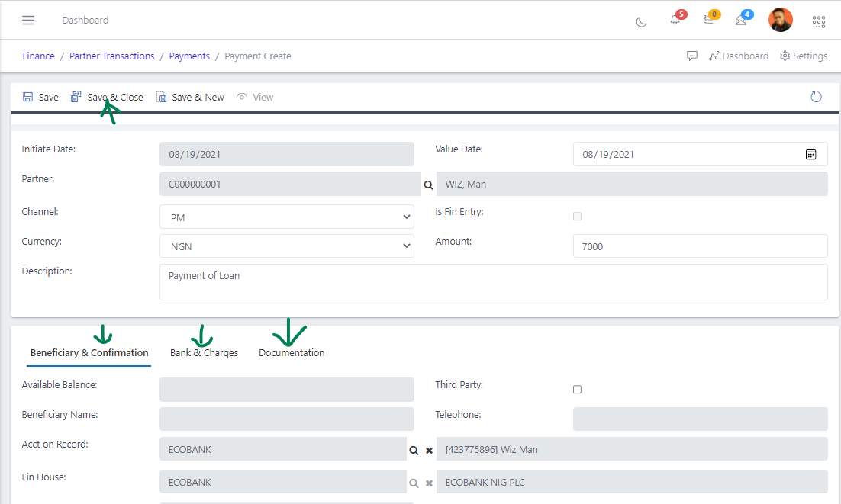The width and height of the screenshot is (841, 504).
Task: Refresh the form with the reload icon
Action: coord(816,97)
